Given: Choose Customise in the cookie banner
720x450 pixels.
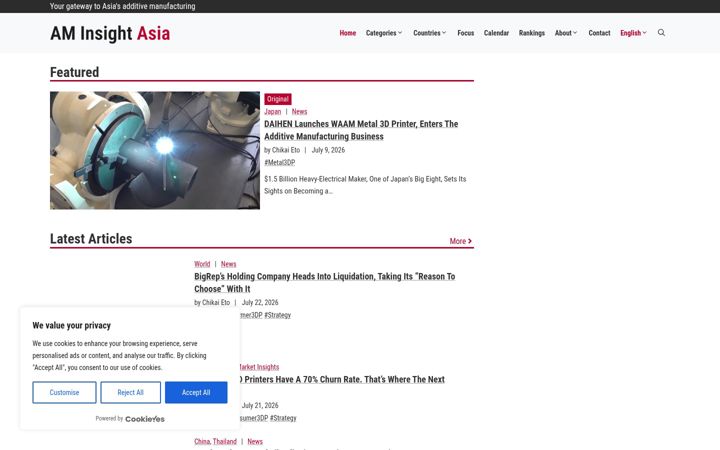Looking at the screenshot, I should tap(64, 393).
